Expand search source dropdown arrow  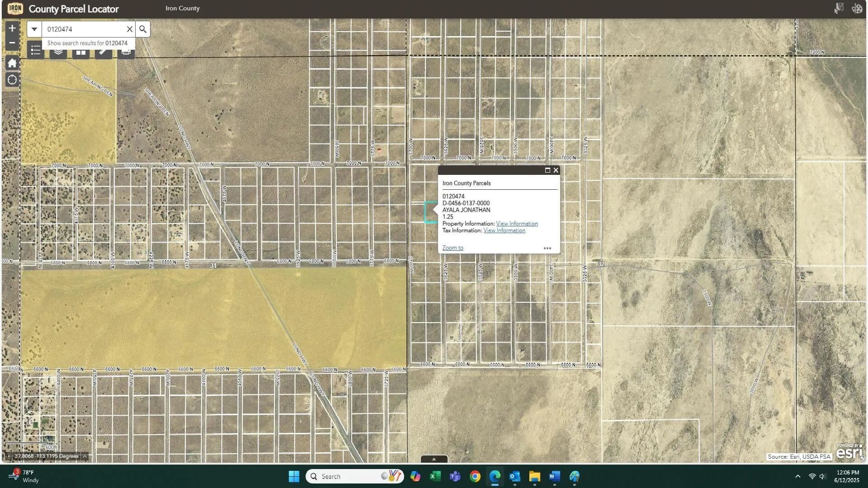(34, 29)
